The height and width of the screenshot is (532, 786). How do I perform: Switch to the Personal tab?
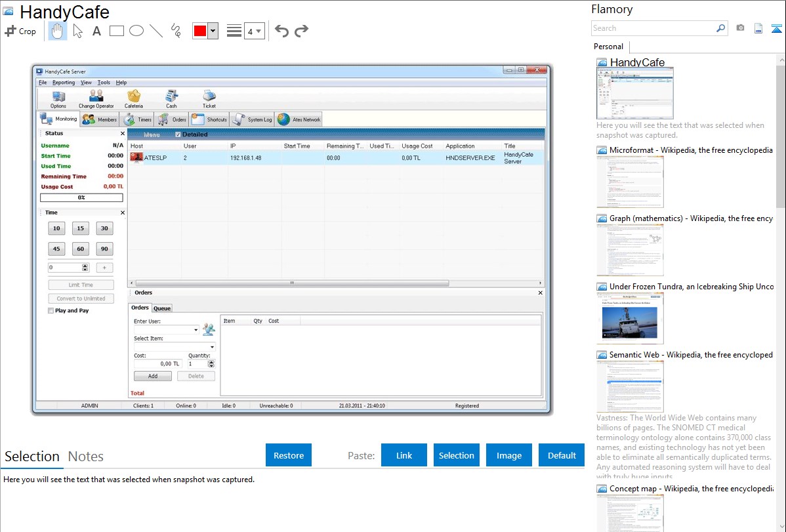coord(609,47)
